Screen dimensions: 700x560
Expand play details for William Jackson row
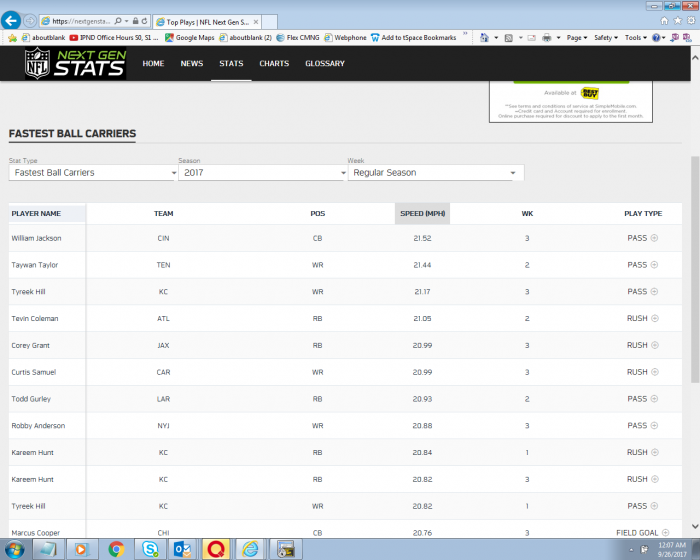pos(654,238)
